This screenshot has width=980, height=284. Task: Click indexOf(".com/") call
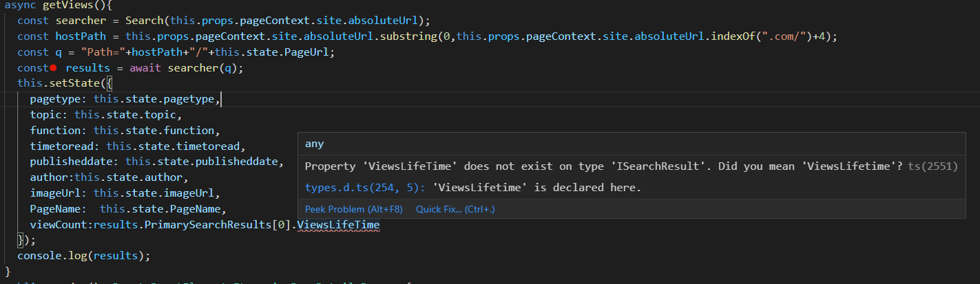(x=762, y=36)
